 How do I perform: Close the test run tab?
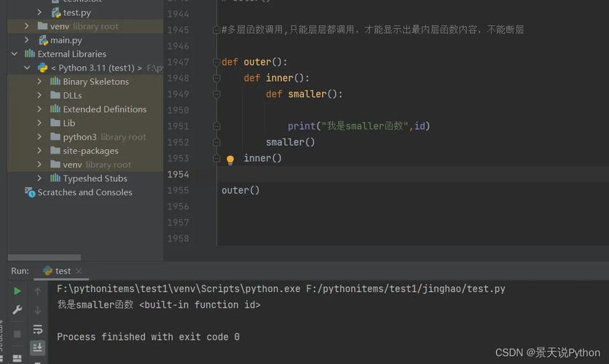79,271
